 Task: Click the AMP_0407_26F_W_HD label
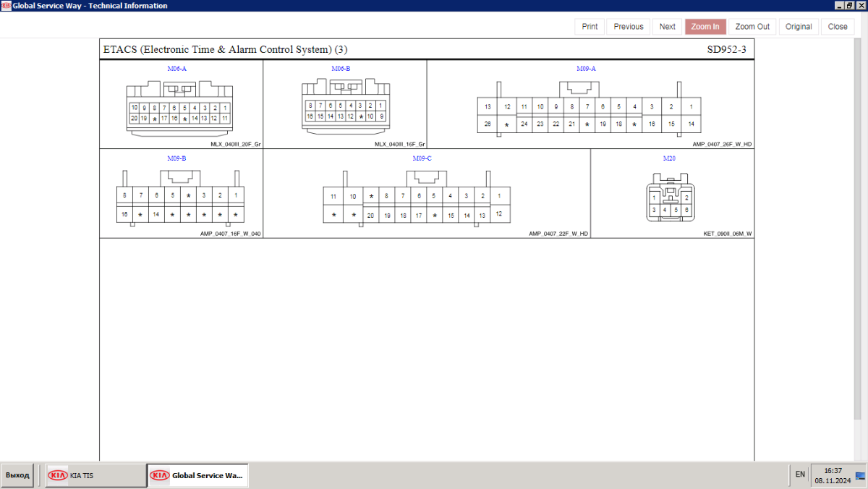point(722,144)
